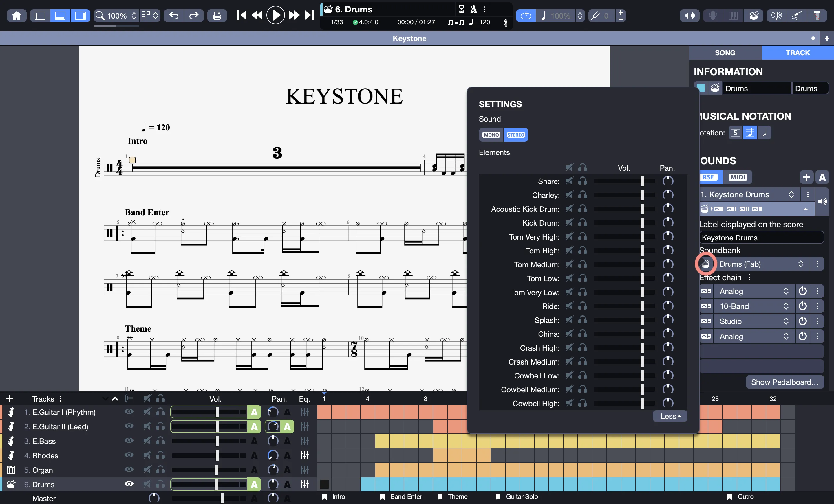This screenshot has width=834, height=504.
Task: Start playback with the Play button
Action: coord(275,15)
